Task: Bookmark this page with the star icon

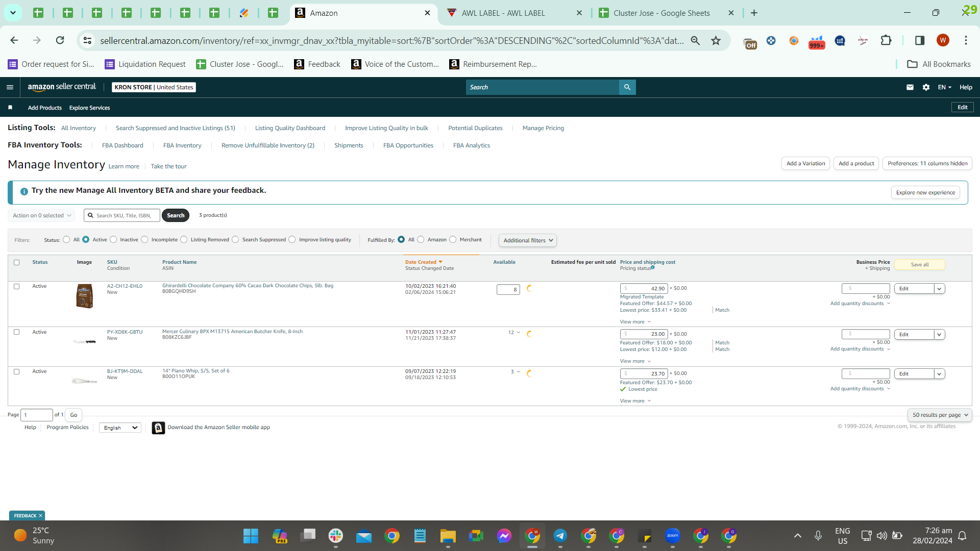Action: coord(716,40)
